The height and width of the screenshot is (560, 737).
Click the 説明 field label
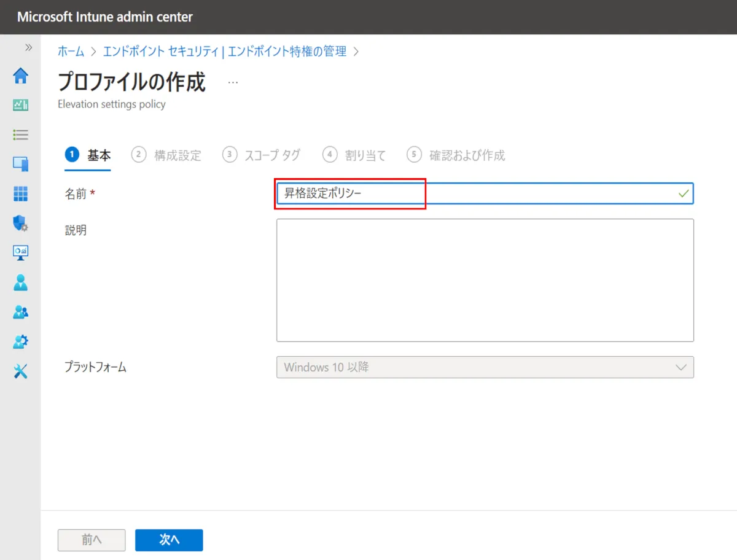pos(76,230)
